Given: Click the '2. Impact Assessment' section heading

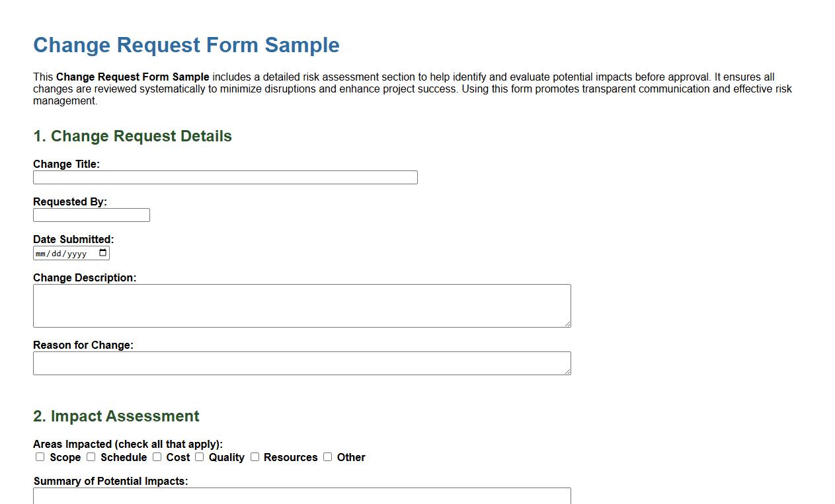Looking at the screenshot, I should tap(115, 416).
